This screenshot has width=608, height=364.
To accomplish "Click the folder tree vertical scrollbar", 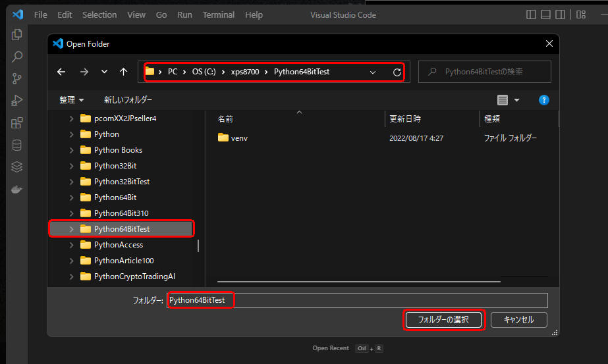I will [x=198, y=246].
